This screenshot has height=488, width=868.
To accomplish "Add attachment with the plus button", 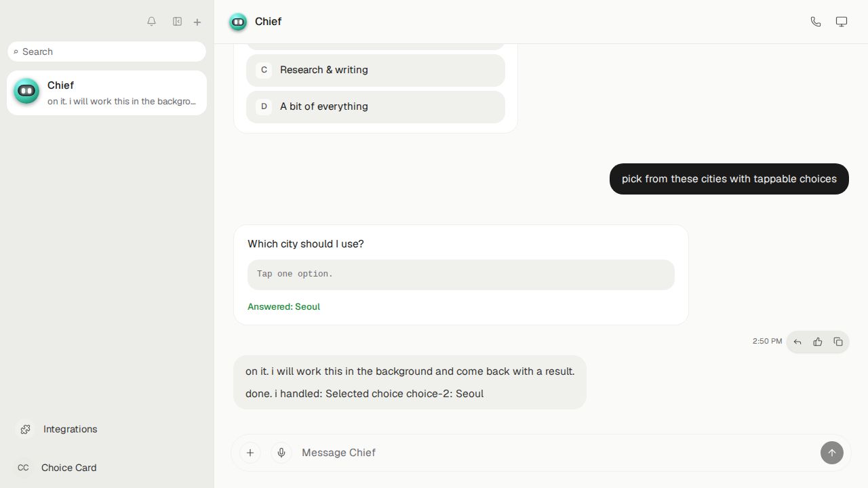I will [250, 453].
